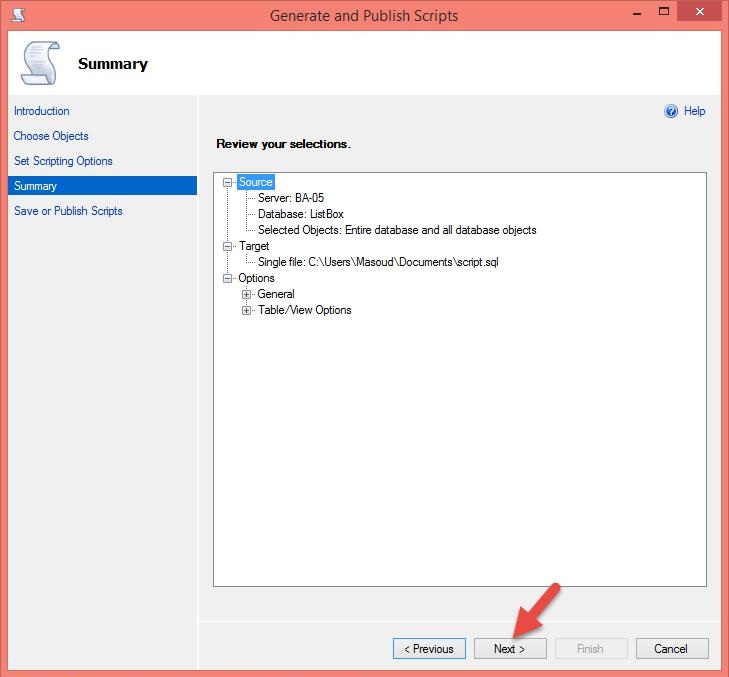Click the Next button
729x677 pixels.
point(510,649)
